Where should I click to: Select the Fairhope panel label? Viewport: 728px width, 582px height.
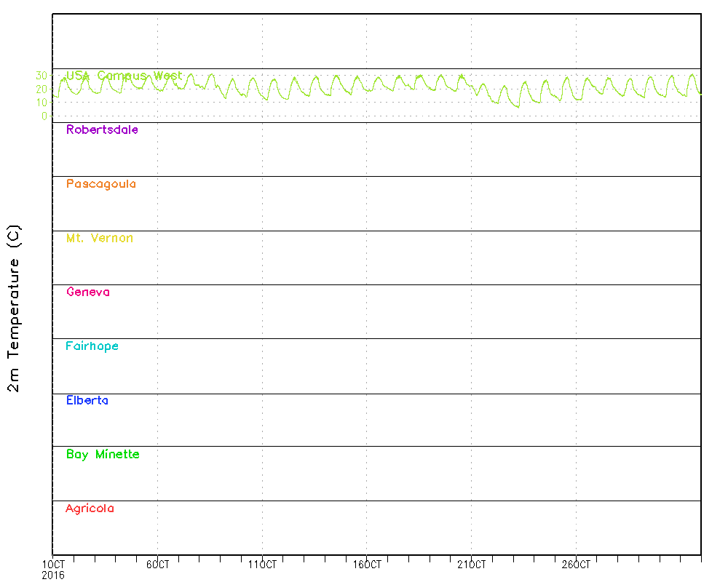[x=92, y=346]
